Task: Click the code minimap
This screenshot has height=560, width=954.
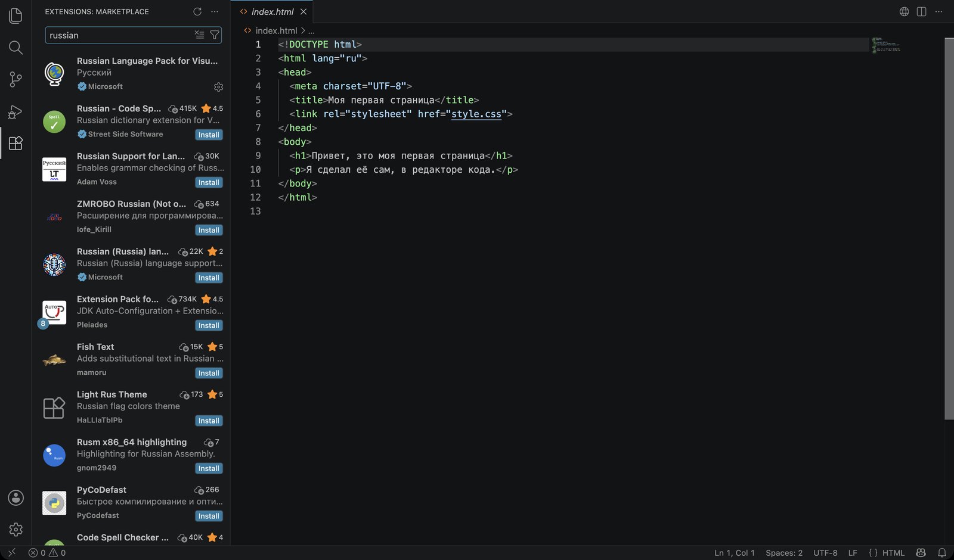Action: coord(885,45)
